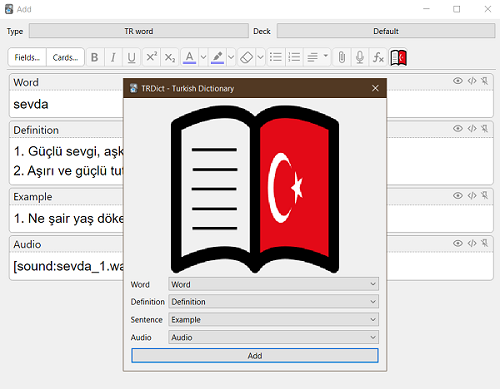
Task: Click the 'Audio' field label in editor
Action: tap(27, 244)
